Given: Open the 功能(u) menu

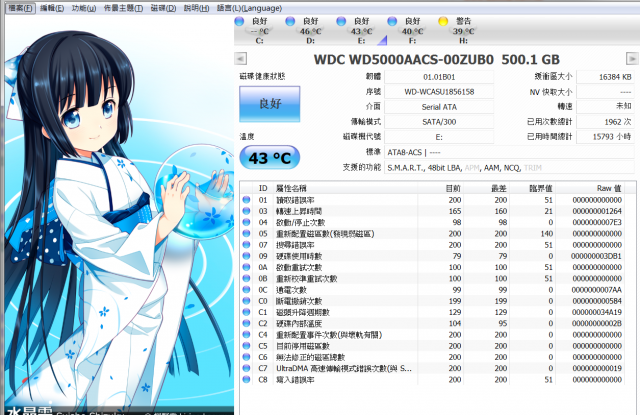Looking at the screenshot, I should point(84,8).
